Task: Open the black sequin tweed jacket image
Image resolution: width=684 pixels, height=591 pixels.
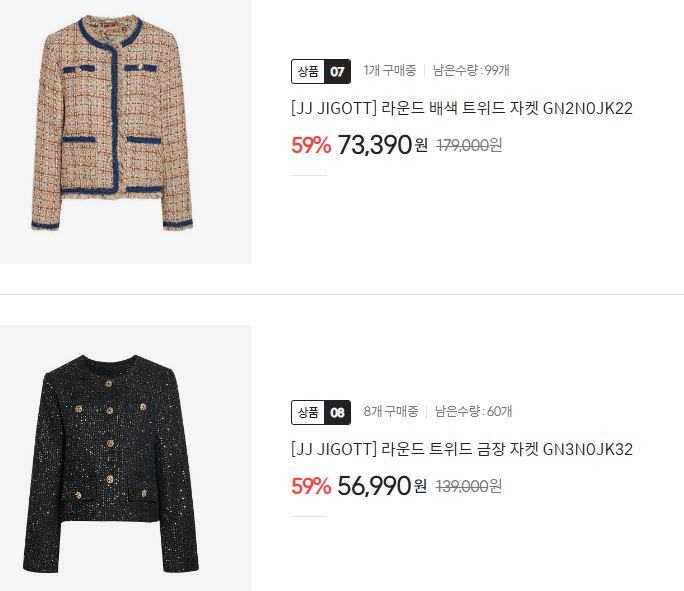Action: click(125, 458)
